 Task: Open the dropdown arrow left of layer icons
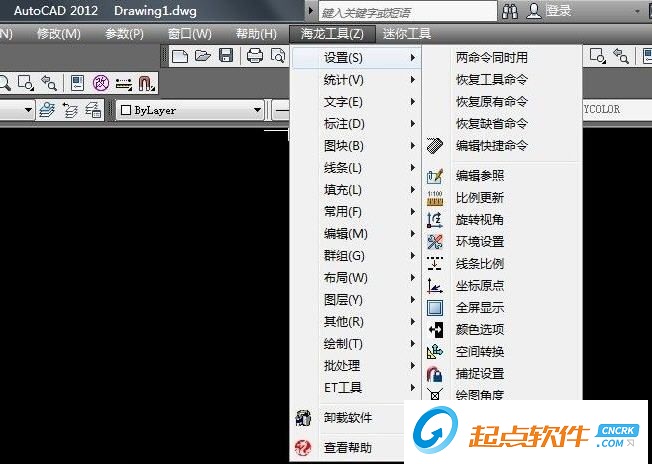tap(28, 110)
